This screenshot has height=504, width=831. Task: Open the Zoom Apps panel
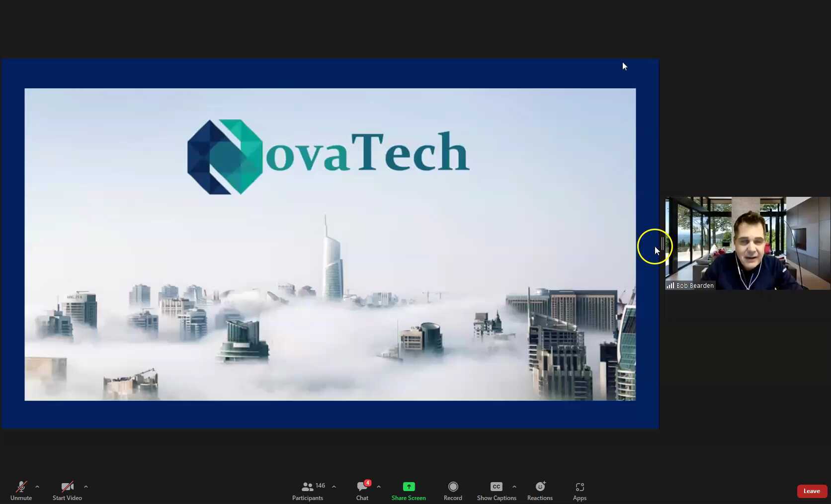point(579,490)
